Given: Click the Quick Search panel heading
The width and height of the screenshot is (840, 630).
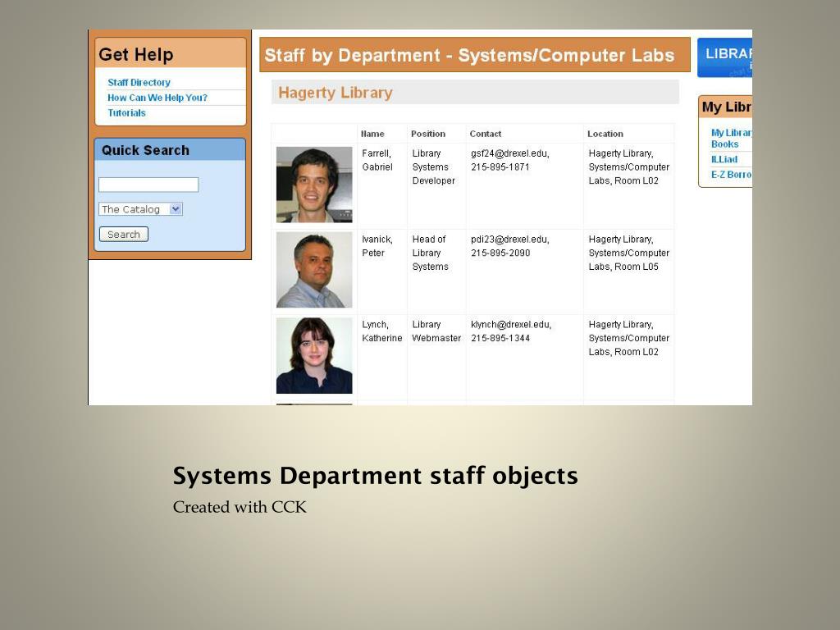Looking at the screenshot, I should [145, 151].
